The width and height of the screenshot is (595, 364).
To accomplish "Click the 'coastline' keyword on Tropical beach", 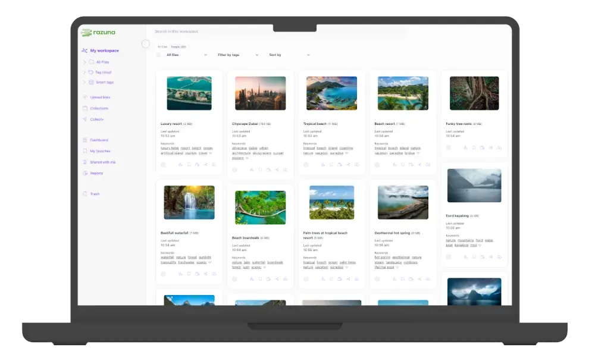I will (346, 148).
